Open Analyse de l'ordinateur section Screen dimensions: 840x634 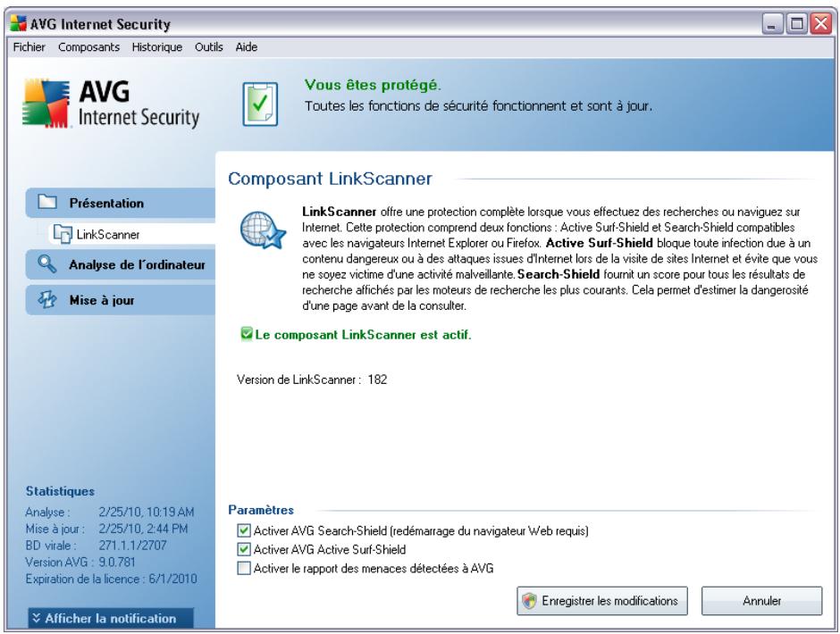121,264
